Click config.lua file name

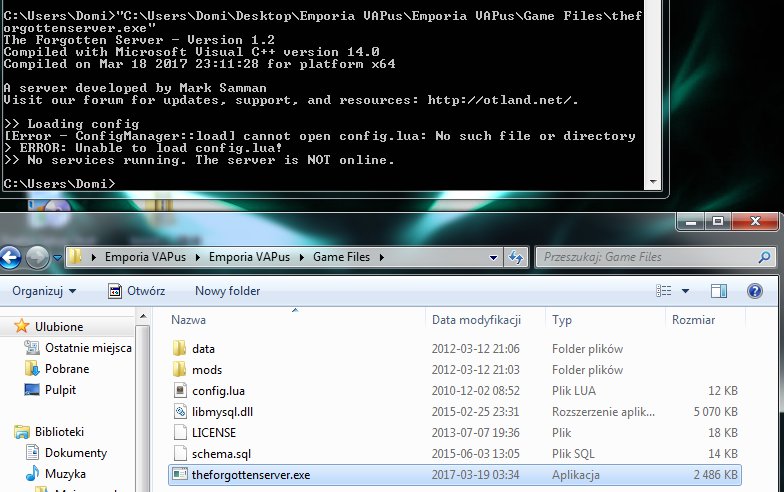pyautogui.click(x=218, y=391)
